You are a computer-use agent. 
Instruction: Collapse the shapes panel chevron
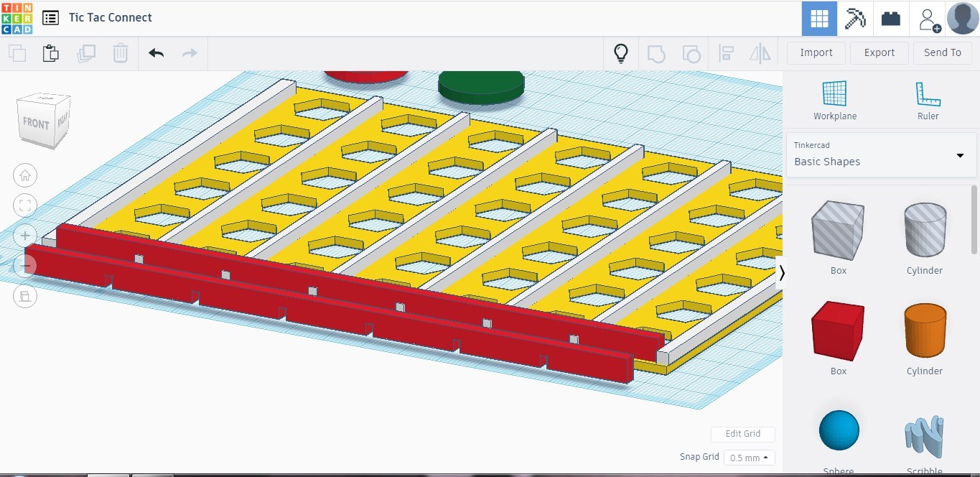tap(781, 273)
